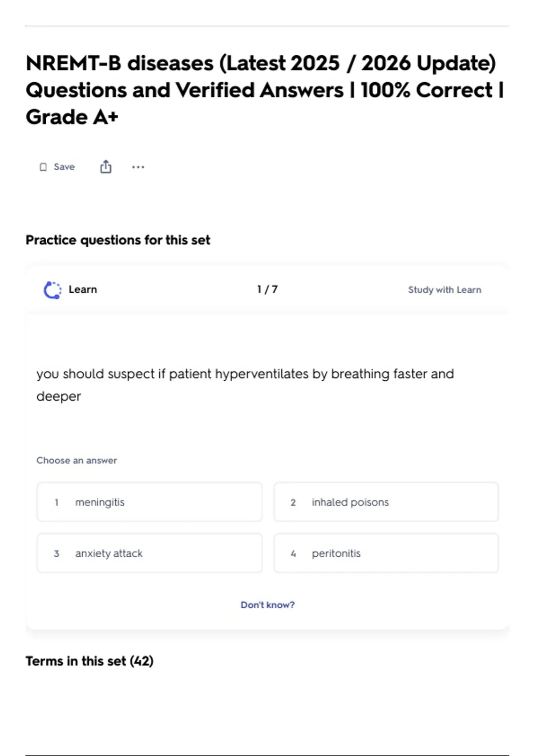The height and width of the screenshot is (756, 534).
Task: Open the share icon
Action: pyautogui.click(x=105, y=167)
